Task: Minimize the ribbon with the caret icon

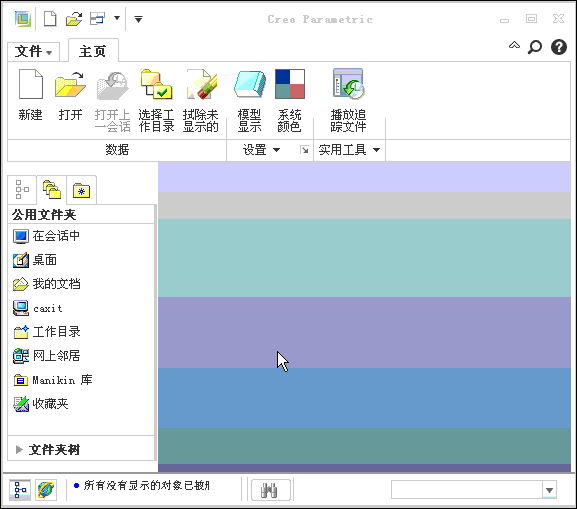Action: 514,46
